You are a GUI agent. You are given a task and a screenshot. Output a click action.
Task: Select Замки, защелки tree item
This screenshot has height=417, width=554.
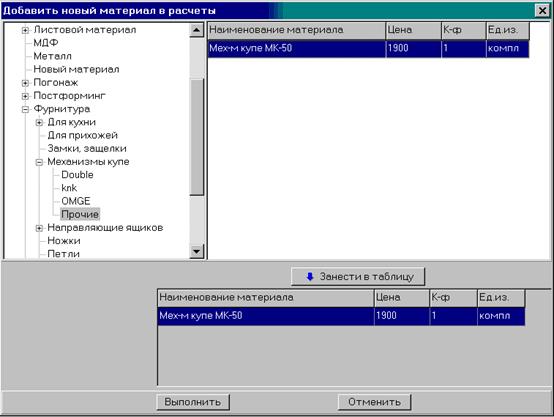[87, 148]
